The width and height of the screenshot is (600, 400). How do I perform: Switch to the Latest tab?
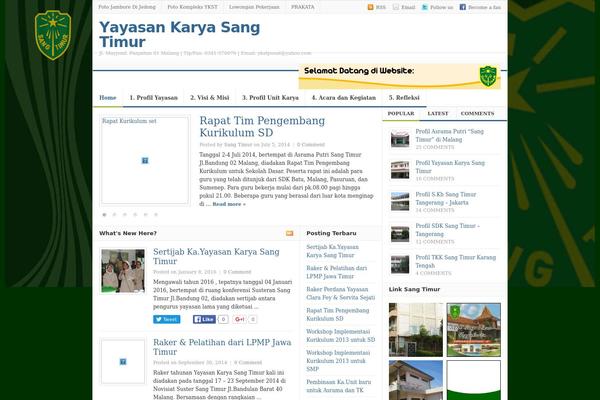tap(438, 114)
